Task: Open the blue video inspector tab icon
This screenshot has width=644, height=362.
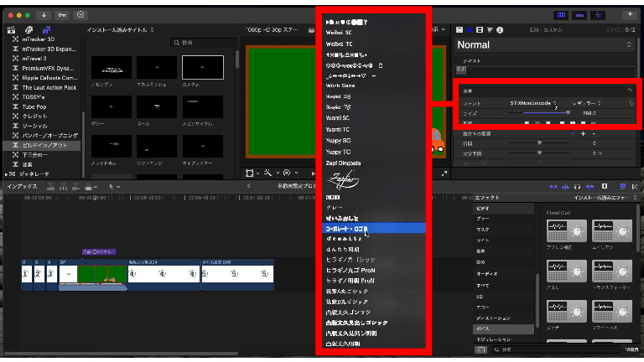Action: click(470, 30)
